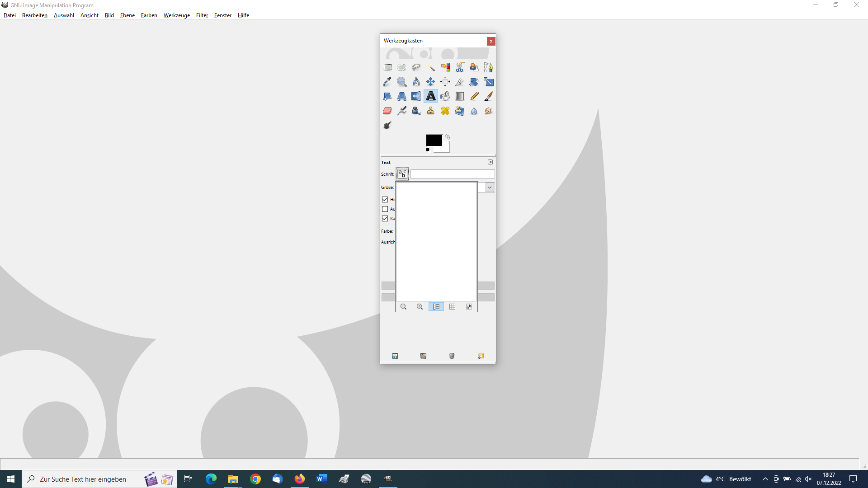Pick the Scissors Select tool

pos(460,67)
